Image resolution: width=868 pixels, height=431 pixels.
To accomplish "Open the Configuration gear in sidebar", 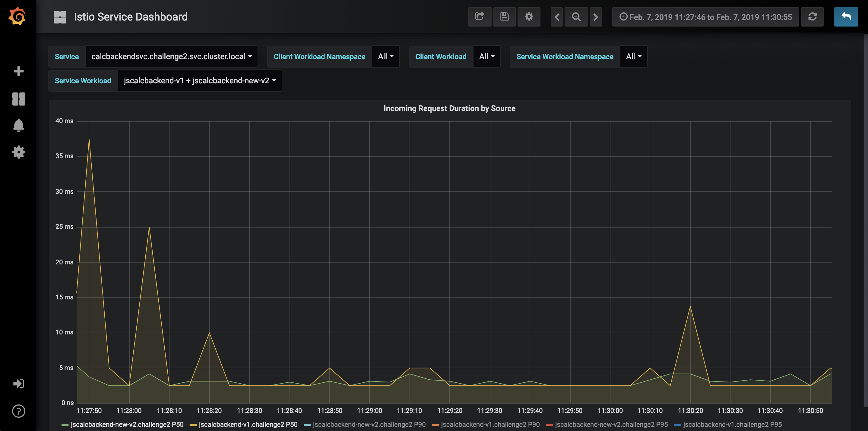I will [x=18, y=152].
